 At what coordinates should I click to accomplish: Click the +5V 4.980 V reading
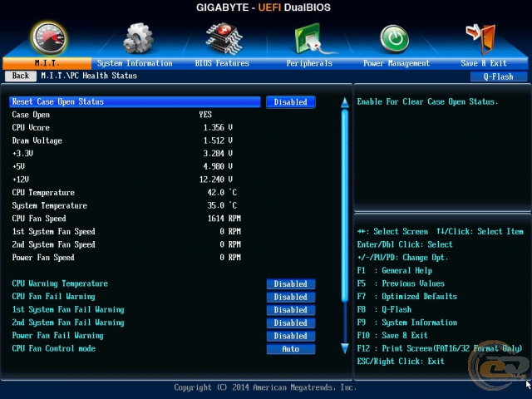(218, 166)
